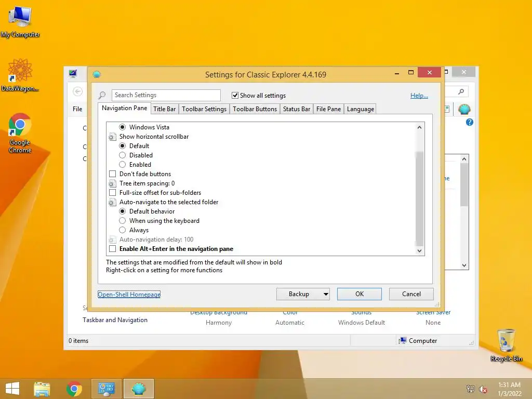Viewport: 532px width, 399px height.
Task: Click the gear icon beside Show horizontal scrollbar
Action: tap(112, 137)
